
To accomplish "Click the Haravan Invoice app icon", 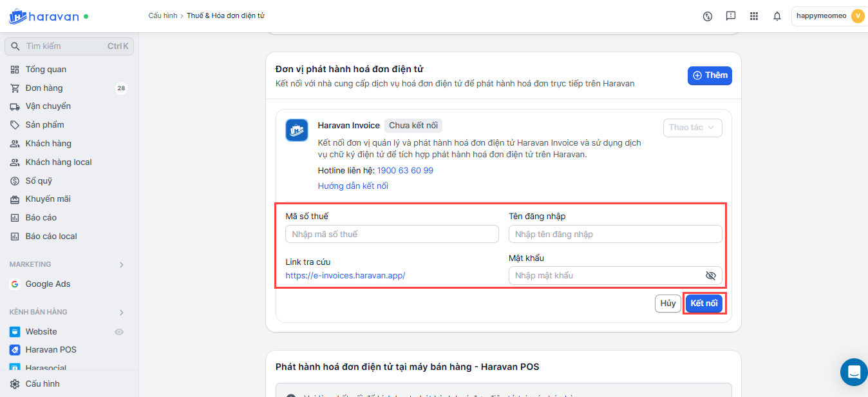I will [x=297, y=130].
